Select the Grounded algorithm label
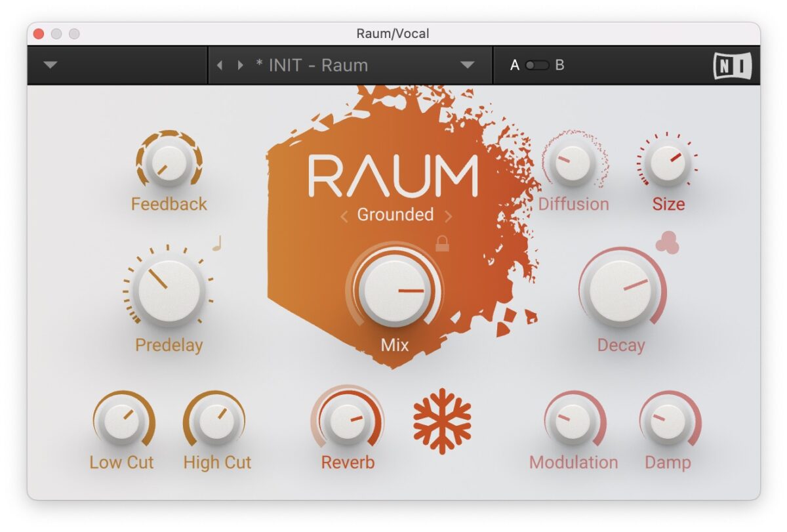The height and width of the screenshot is (532, 787). [395, 215]
